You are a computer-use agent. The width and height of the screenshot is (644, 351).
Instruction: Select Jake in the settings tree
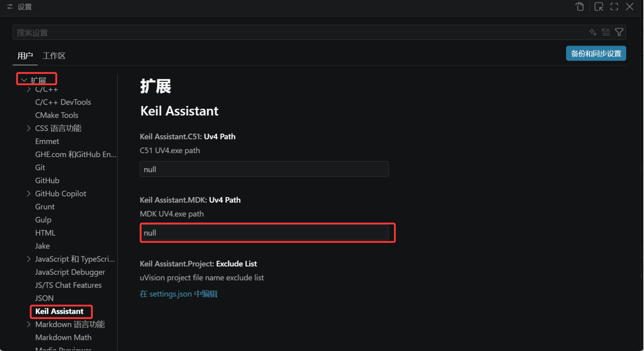click(42, 246)
